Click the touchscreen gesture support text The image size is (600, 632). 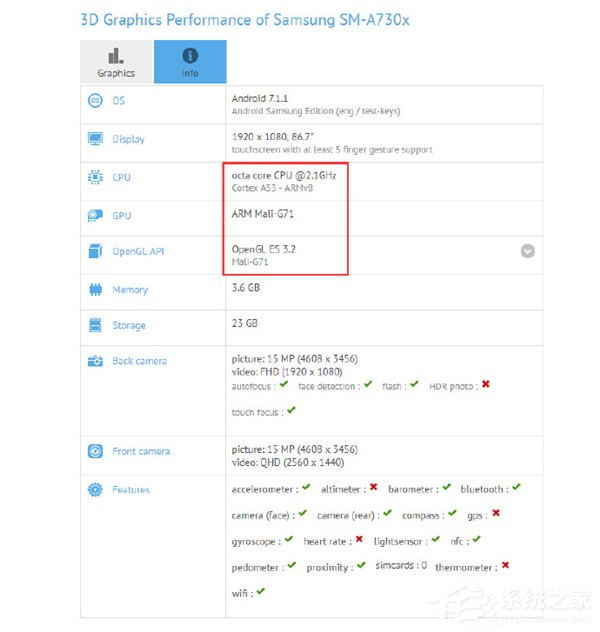click(x=332, y=150)
